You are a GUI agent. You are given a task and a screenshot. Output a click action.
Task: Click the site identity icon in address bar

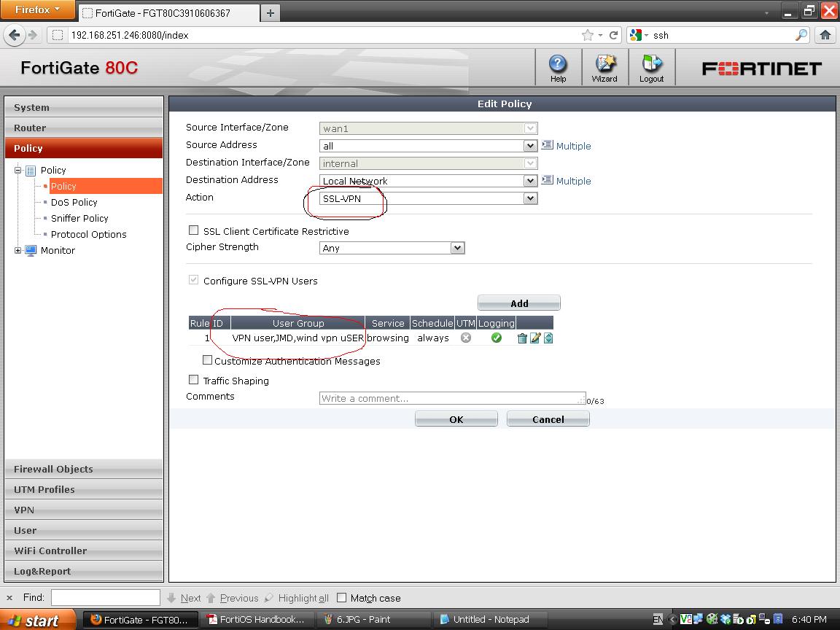(x=58, y=35)
